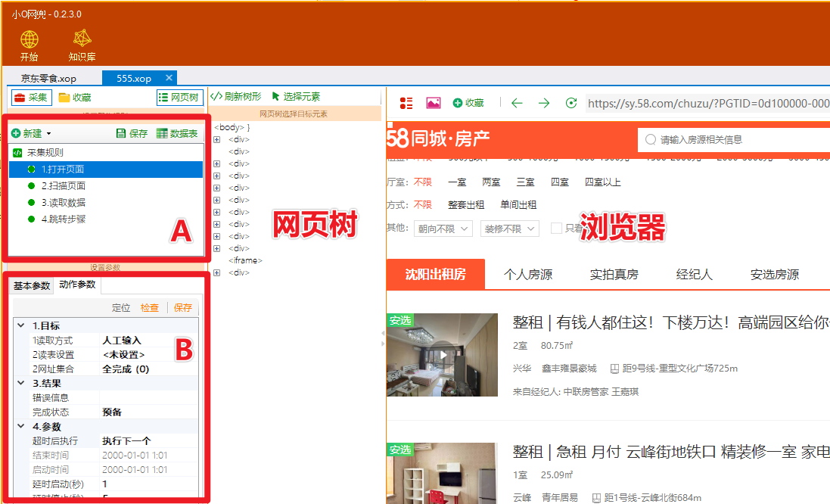Click the red list view icon in browser toolbar
The height and width of the screenshot is (504, 830).
click(406, 103)
